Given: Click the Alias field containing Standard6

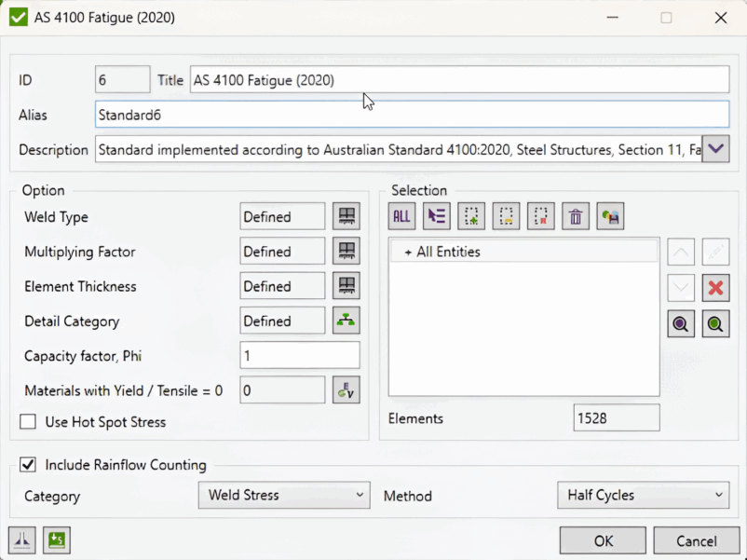Looking at the screenshot, I should point(412,115).
